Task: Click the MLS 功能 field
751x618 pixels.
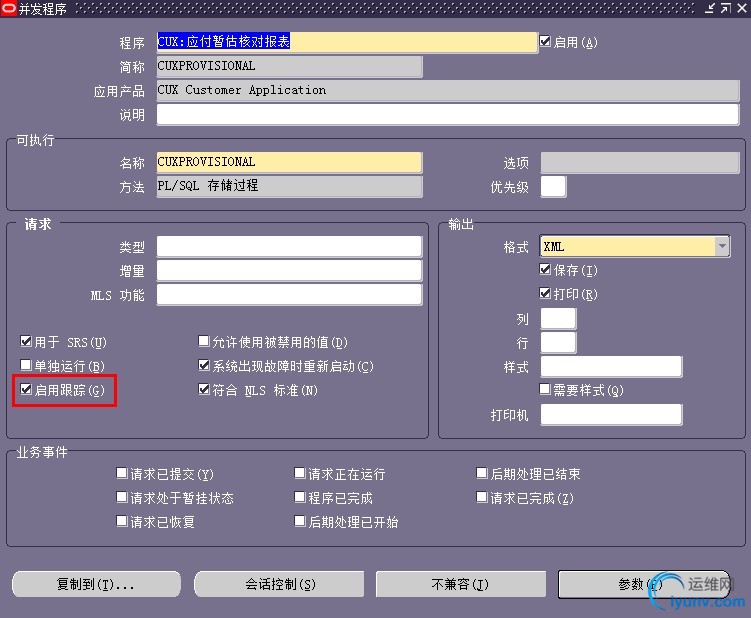Action: pyautogui.click(x=289, y=294)
